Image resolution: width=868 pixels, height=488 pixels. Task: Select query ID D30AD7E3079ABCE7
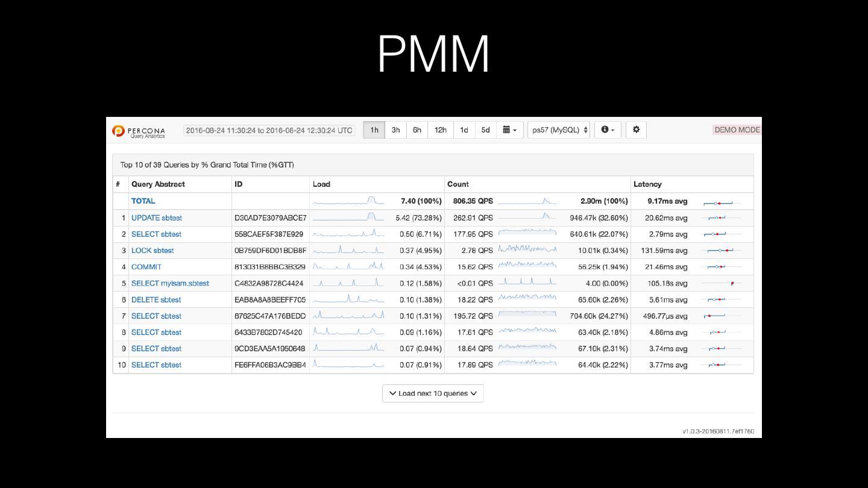[271, 217]
